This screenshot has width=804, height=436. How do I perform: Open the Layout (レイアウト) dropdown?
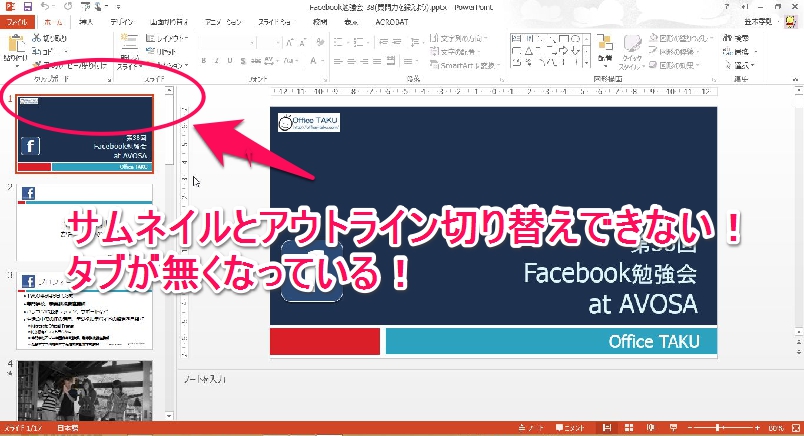[x=167, y=38]
